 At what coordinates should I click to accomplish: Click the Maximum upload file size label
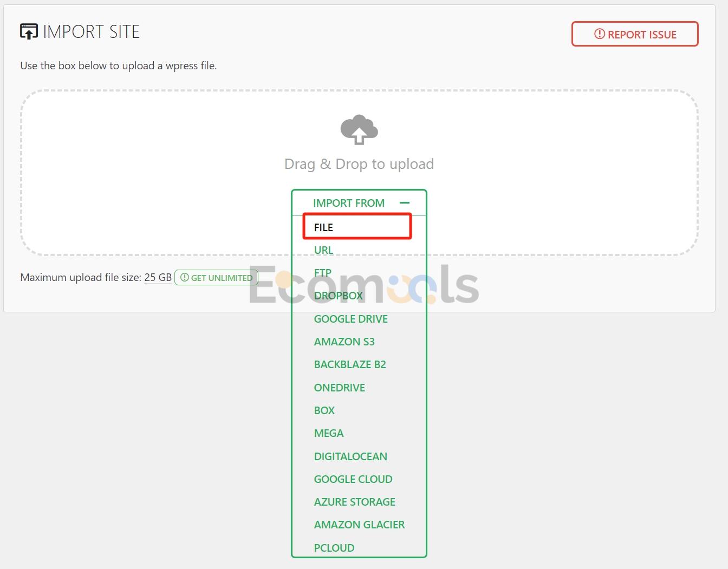pyautogui.click(x=81, y=277)
